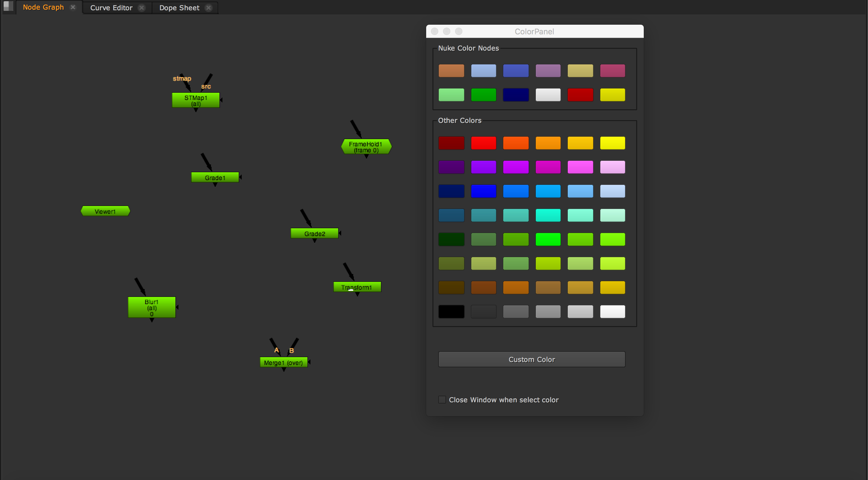Image resolution: width=868 pixels, height=480 pixels.
Task: Click the mask input arrow on Grade1 node
Action: pos(241,177)
